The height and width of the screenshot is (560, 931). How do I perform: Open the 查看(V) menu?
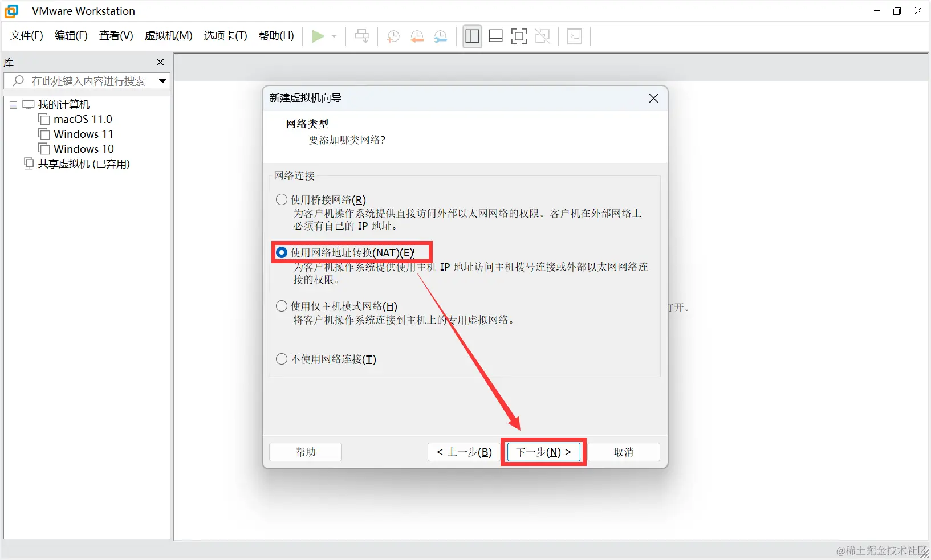click(x=116, y=36)
